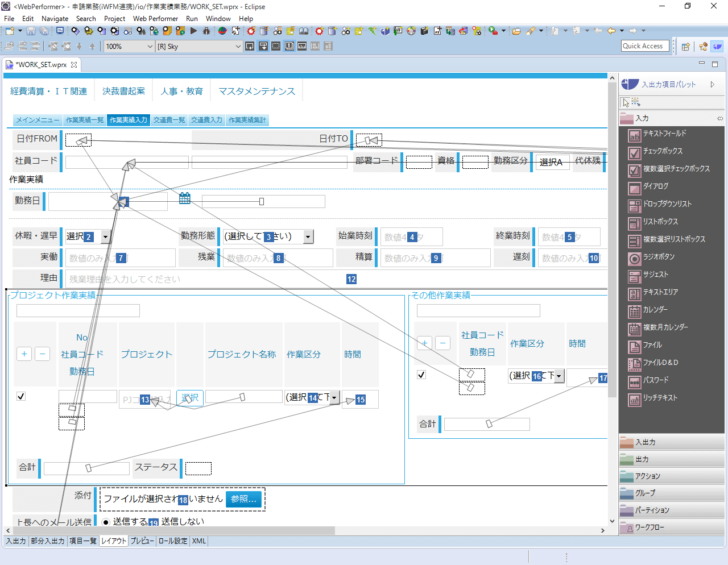Expand the パーティション palette drawer
The width and height of the screenshot is (728, 565).
pyautogui.click(x=672, y=510)
